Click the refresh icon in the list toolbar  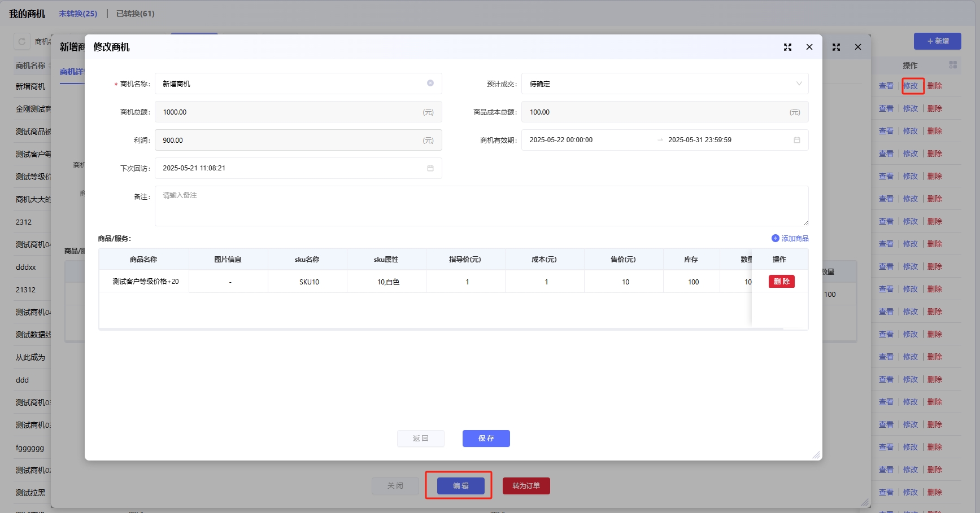pyautogui.click(x=22, y=41)
